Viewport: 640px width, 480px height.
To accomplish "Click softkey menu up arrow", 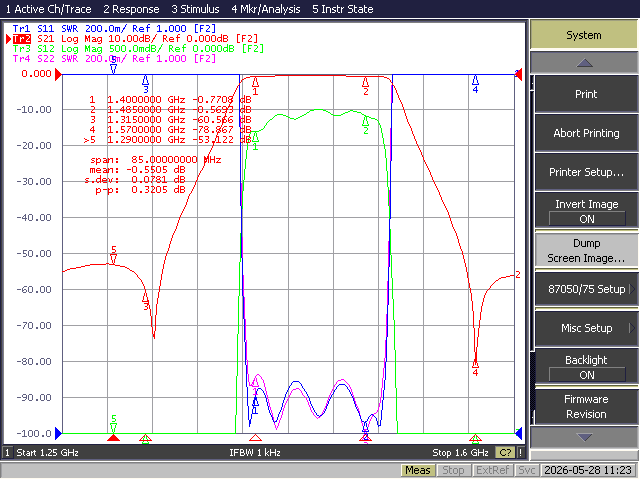I will 584,63.
